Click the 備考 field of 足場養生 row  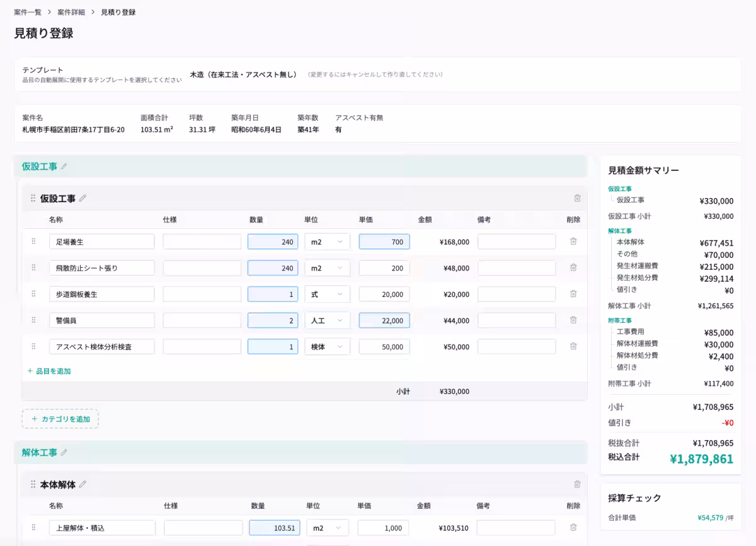coord(517,241)
